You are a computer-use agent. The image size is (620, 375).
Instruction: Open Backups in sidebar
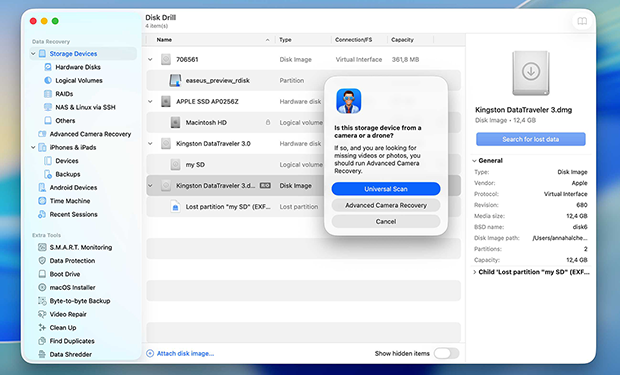[x=68, y=174]
